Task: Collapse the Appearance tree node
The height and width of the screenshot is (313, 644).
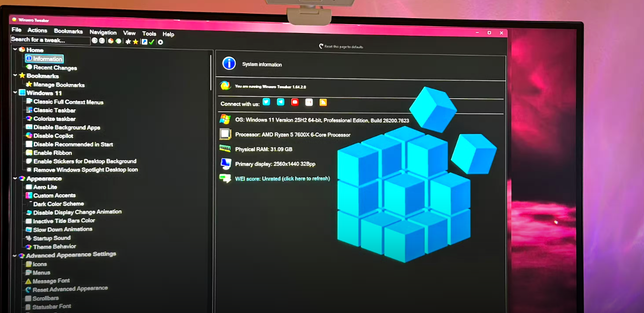Action: click(15, 178)
